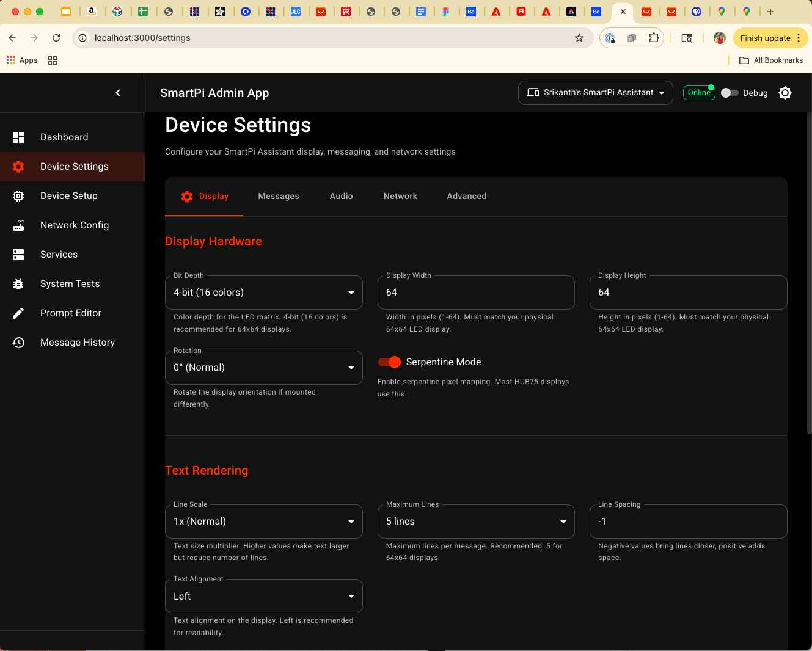Click the Online status badge

click(x=699, y=92)
